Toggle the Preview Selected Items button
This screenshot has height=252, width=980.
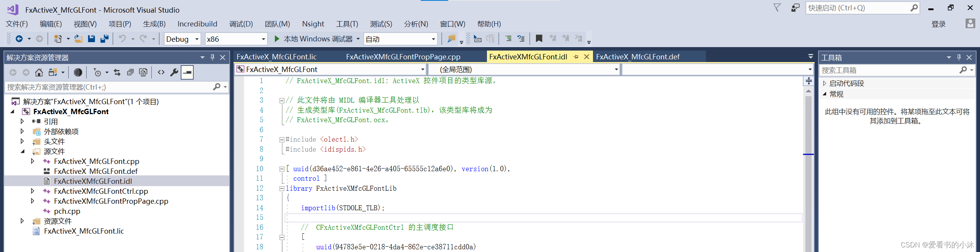coord(187,72)
